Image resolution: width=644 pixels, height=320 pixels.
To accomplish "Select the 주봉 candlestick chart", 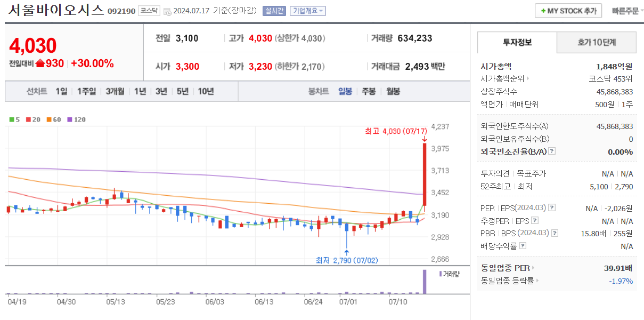I will 369,91.
